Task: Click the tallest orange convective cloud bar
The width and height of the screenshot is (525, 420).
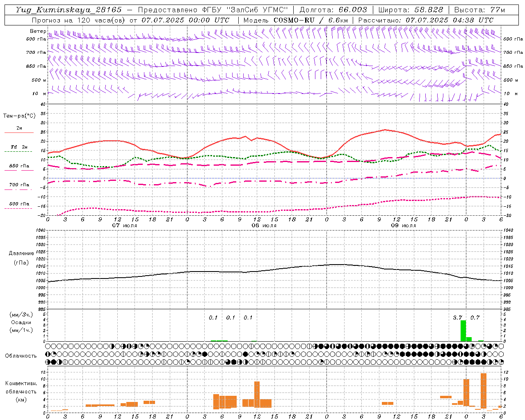Action: point(484,391)
